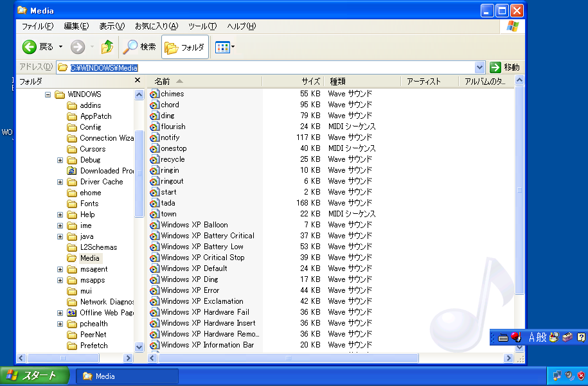Viewport: 588px width, 386px height.
Task: Toggle the Folders pane button
Action: click(x=185, y=47)
